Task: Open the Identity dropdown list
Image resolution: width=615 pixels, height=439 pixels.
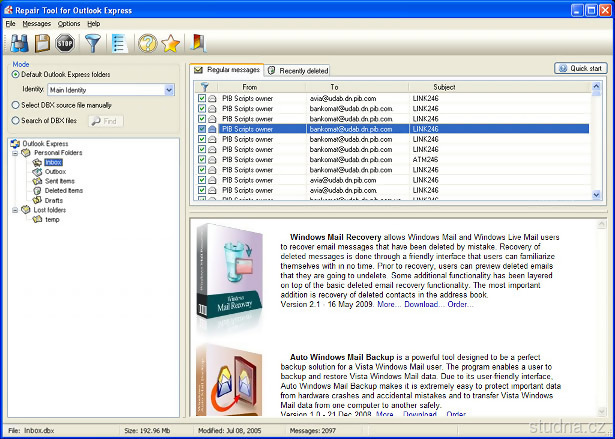Action: [169, 90]
